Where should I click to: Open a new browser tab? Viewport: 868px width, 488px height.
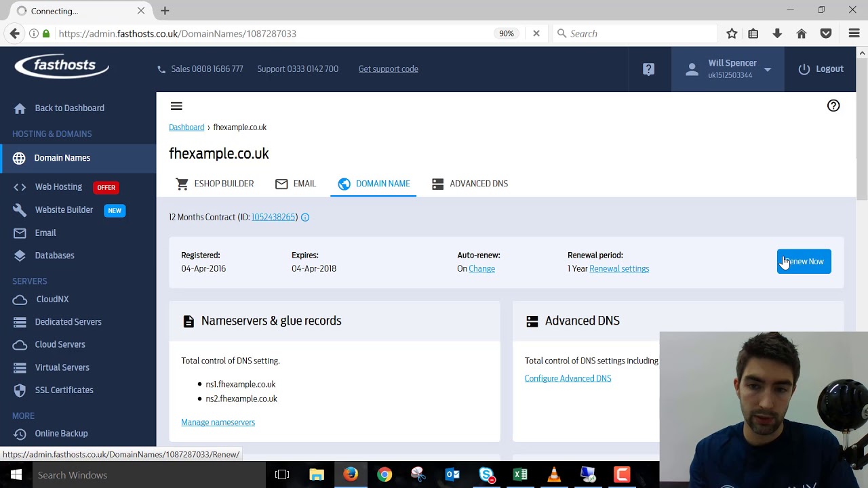click(x=165, y=11)
